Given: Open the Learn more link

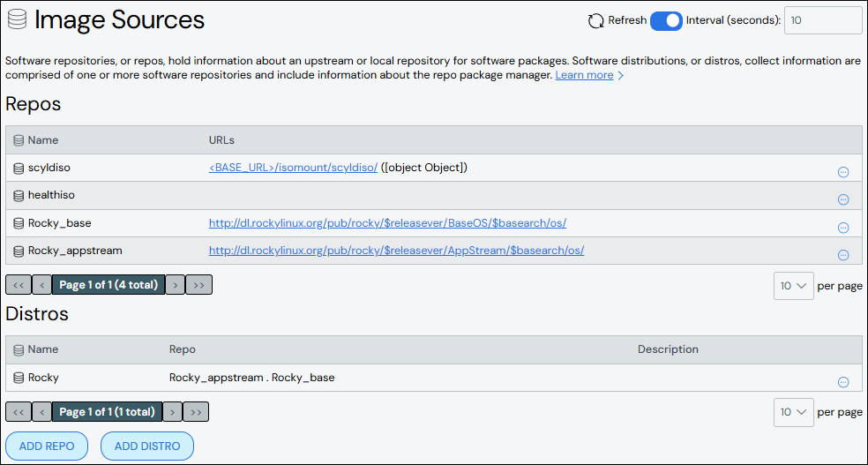Looking at the screenshot, I should coord(584,75).
